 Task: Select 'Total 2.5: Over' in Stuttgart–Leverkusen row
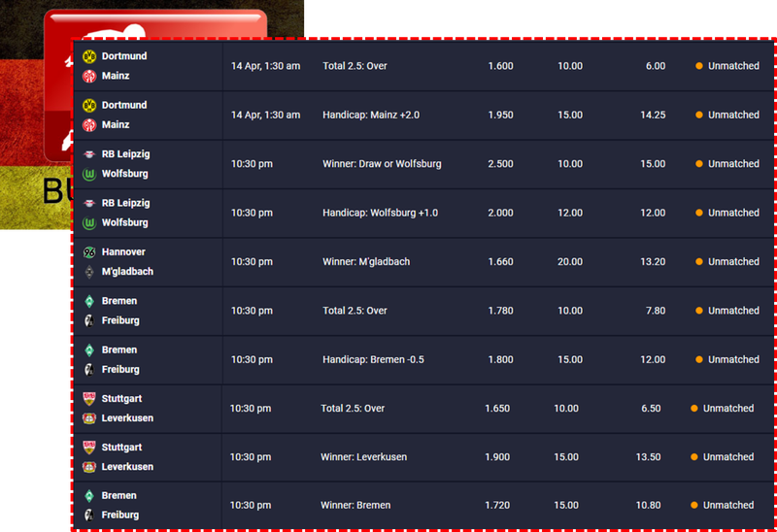click(x=353, y=409)
